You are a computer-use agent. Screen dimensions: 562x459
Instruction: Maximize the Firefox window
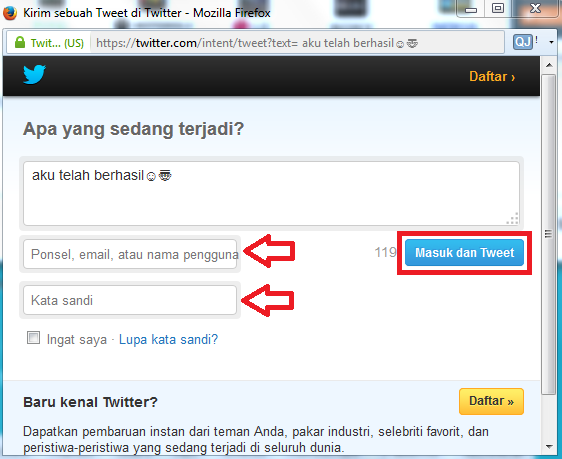click(498, 9)
